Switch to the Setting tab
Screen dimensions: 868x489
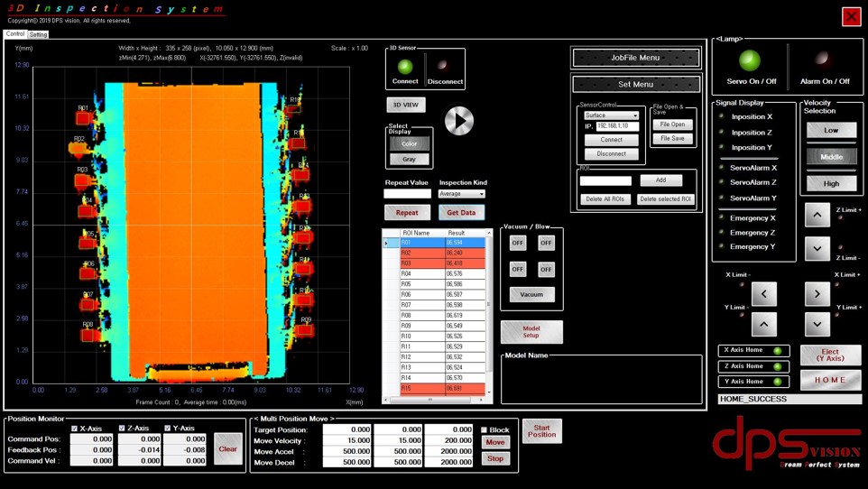[x=39, y=34]
